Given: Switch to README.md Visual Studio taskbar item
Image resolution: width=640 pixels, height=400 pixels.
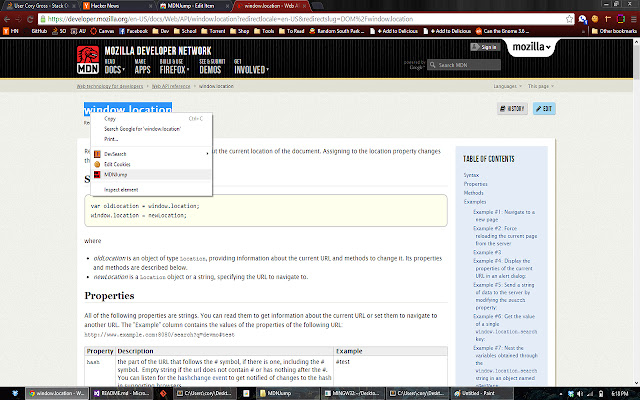Looking at the screenshot, I should (x=122, y=393).
